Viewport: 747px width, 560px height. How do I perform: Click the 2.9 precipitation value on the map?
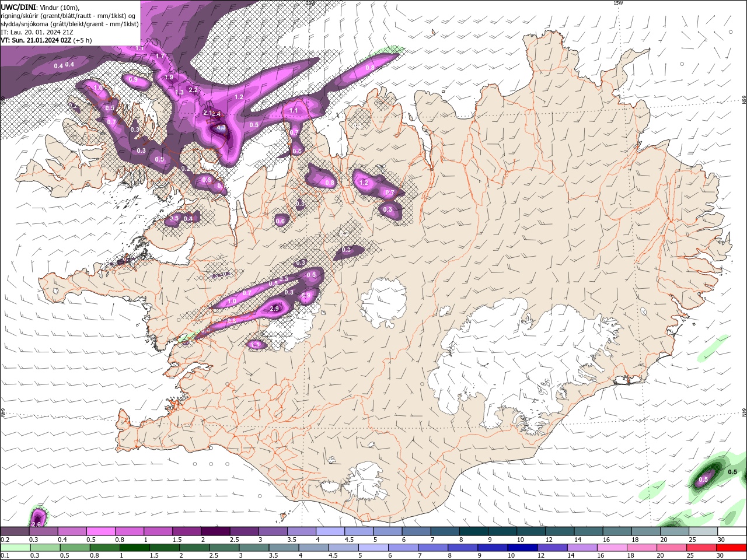pos(275,308)
